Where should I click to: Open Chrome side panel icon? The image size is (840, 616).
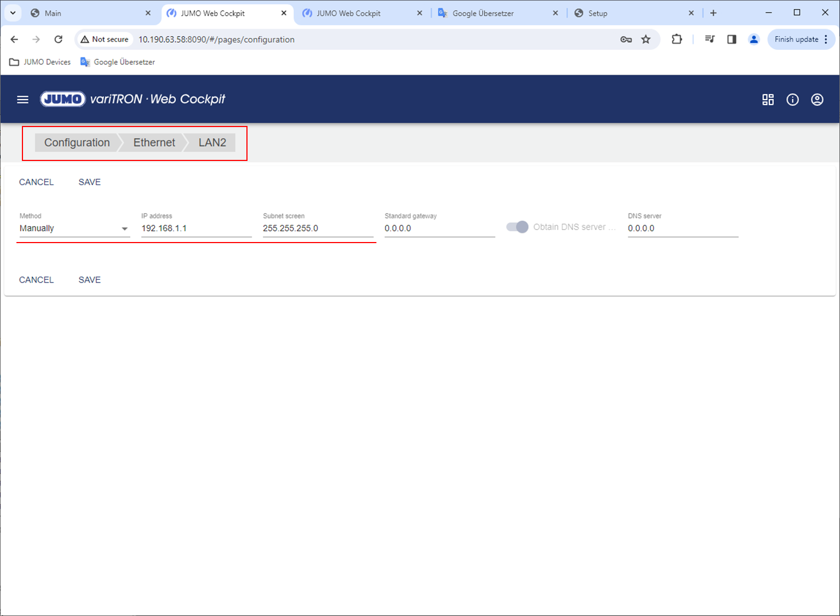pyautogui.click(x=732, y=39)
